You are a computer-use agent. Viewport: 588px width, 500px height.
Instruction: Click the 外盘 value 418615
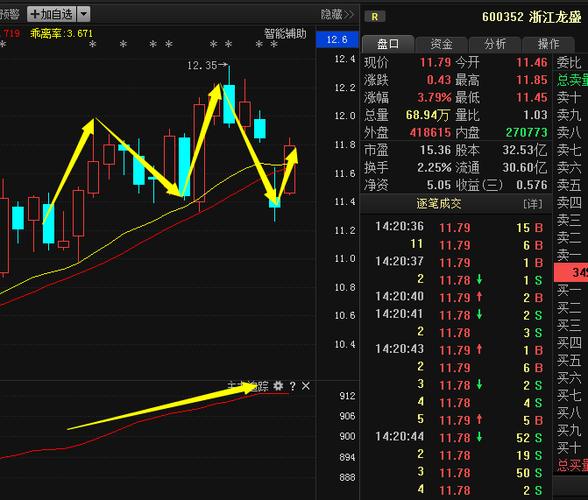[430, 132]
